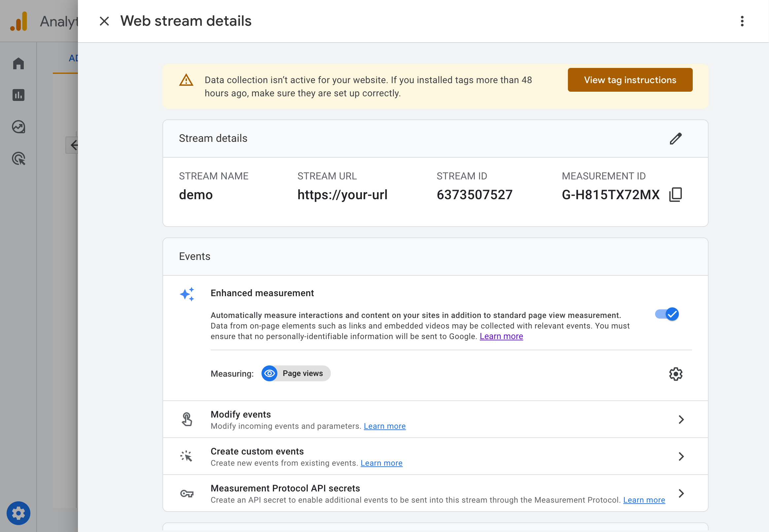Open Advertising icon in sidebar
769x532 pixels.
18,159
